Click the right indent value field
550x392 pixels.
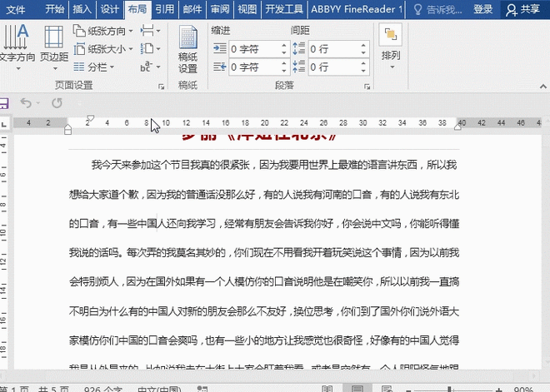click(255, 67)
